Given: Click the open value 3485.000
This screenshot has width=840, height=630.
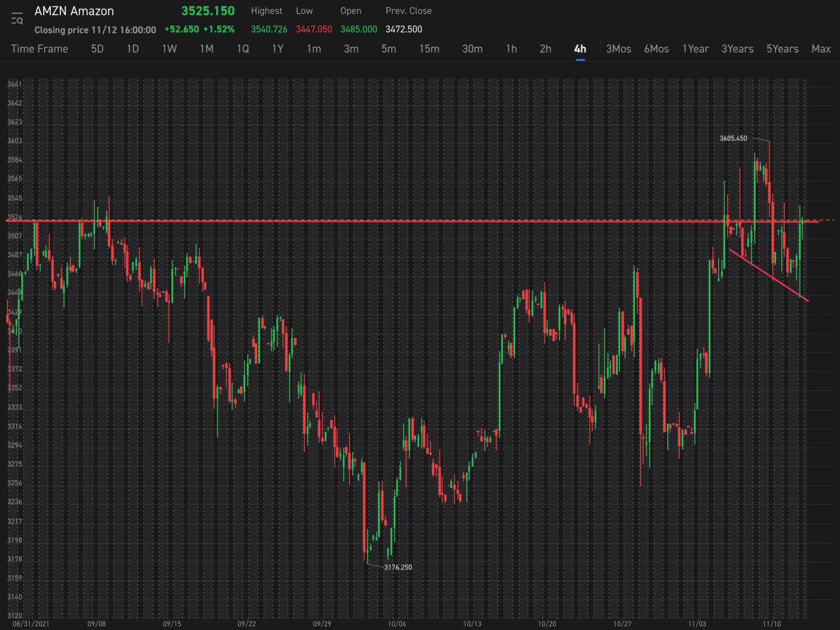Looking at the screenshot, I should tap(359, 29).
